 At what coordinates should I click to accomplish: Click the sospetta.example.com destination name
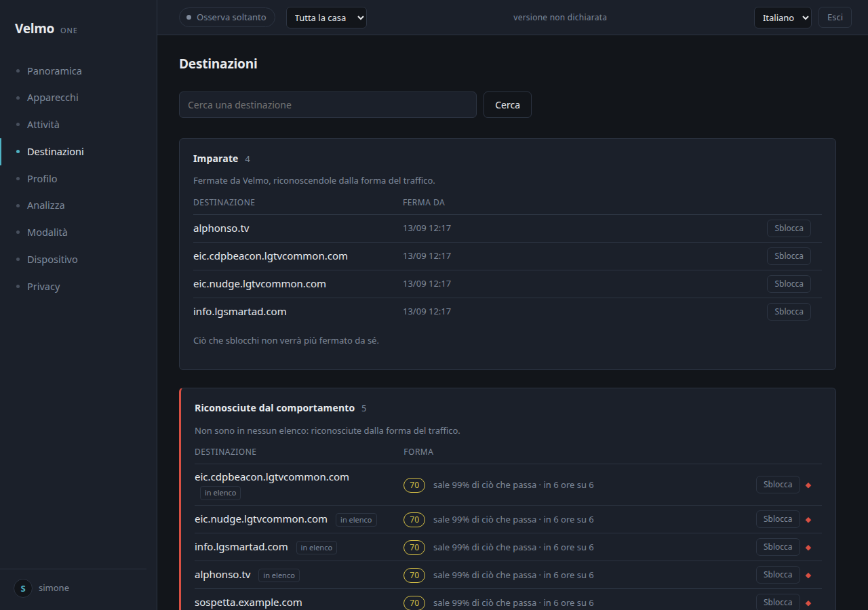(x=248, y=603)
